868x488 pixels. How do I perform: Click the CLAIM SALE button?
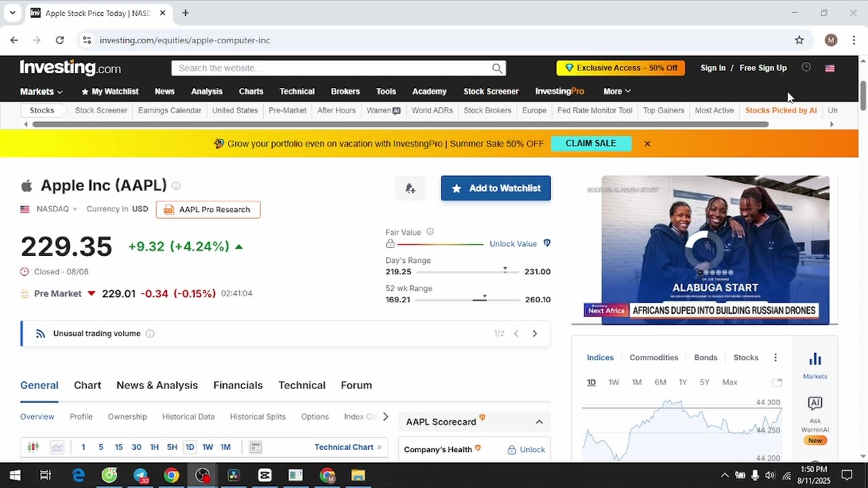pyautogui.click(x=591, y=144)
